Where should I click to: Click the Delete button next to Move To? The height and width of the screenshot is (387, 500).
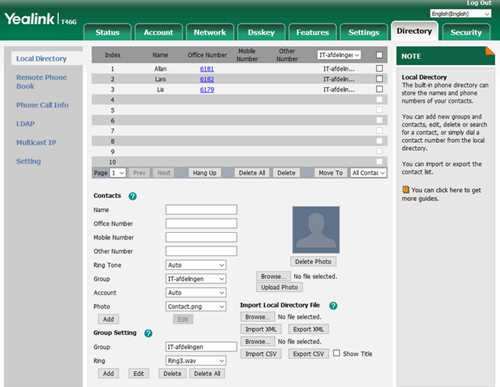[286, 173]
